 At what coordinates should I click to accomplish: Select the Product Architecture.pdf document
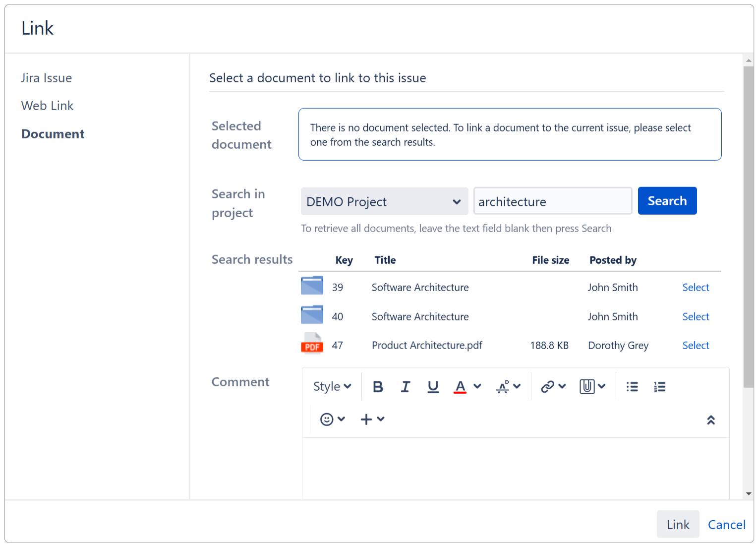[x=696, y=346]
